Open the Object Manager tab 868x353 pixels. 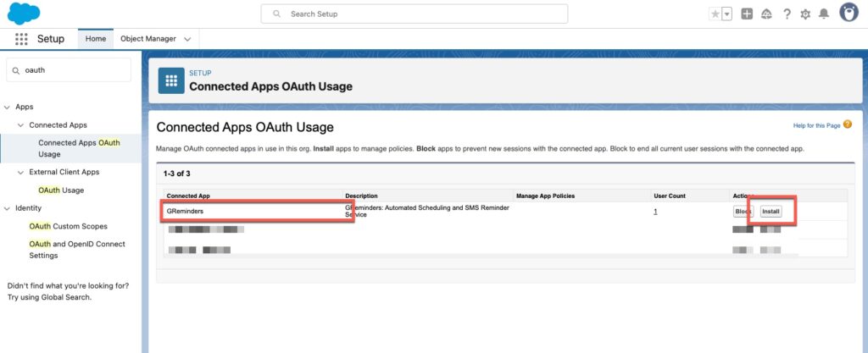[148, 39]
